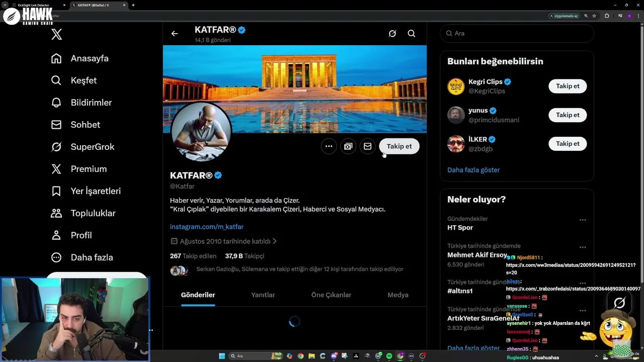Open new browser tab with plus
The height and width of the screenshot is (362, 644).
click(133, 5)
